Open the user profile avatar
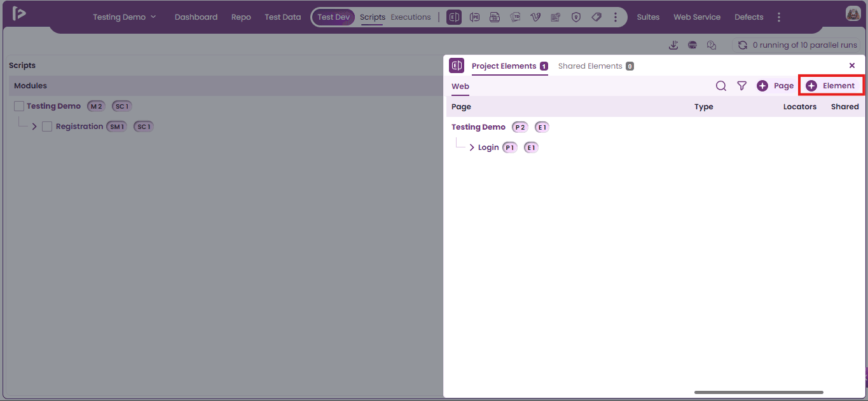Screen dimensions: 868x401 [853, 13]
